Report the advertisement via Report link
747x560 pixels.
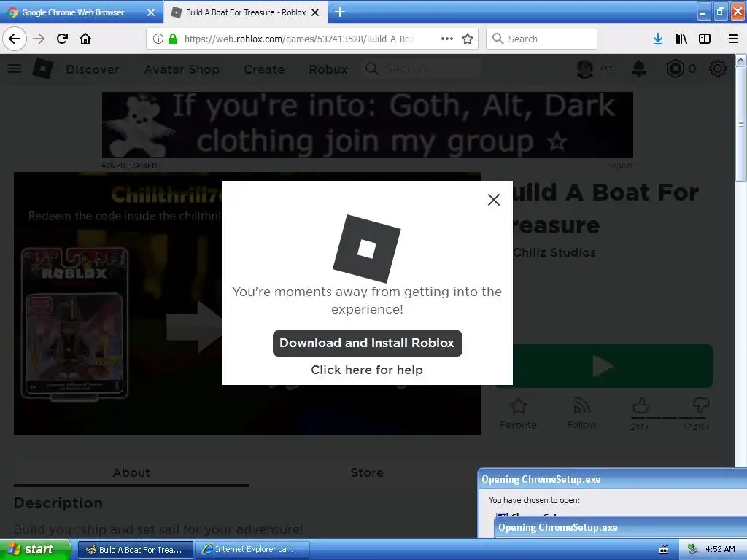click(619, 166)
